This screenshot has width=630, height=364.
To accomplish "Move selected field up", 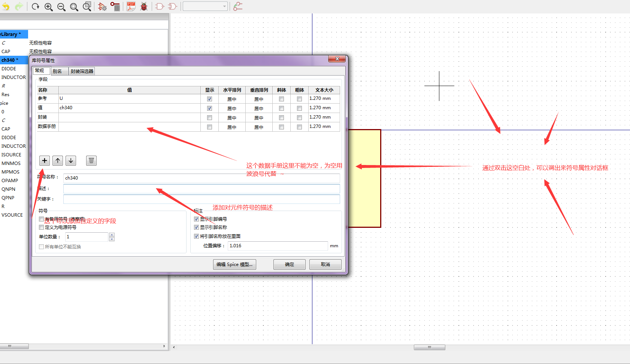I will click(58, 160).
